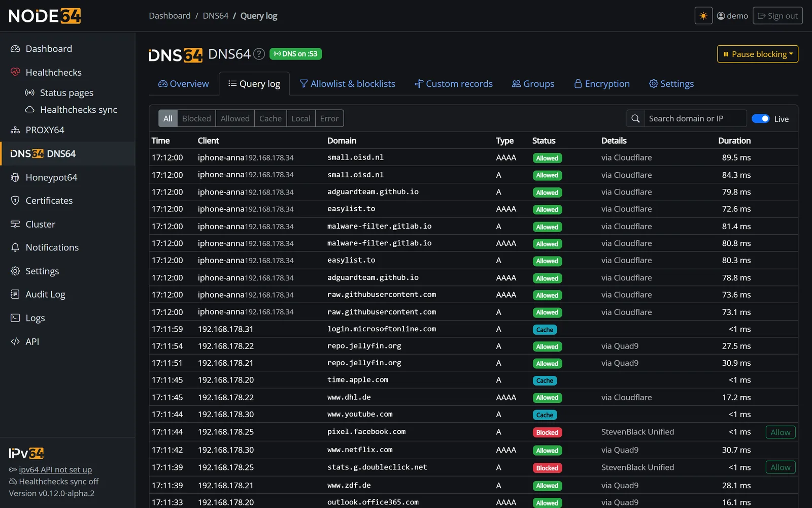Click the IPv64 logo in sidebar footer
Screen dimensions: 812x508
pyautogui.click(x=26, y=453)
